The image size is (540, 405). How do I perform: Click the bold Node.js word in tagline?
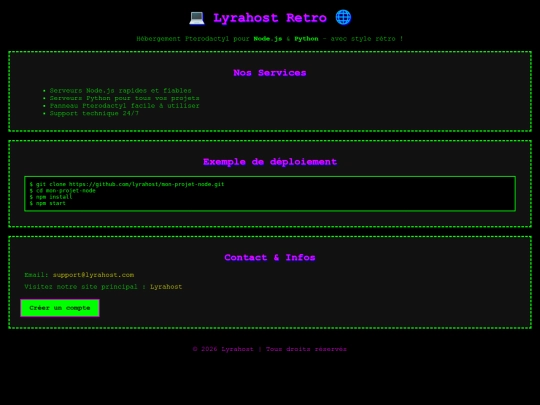[x=268, y=39]
